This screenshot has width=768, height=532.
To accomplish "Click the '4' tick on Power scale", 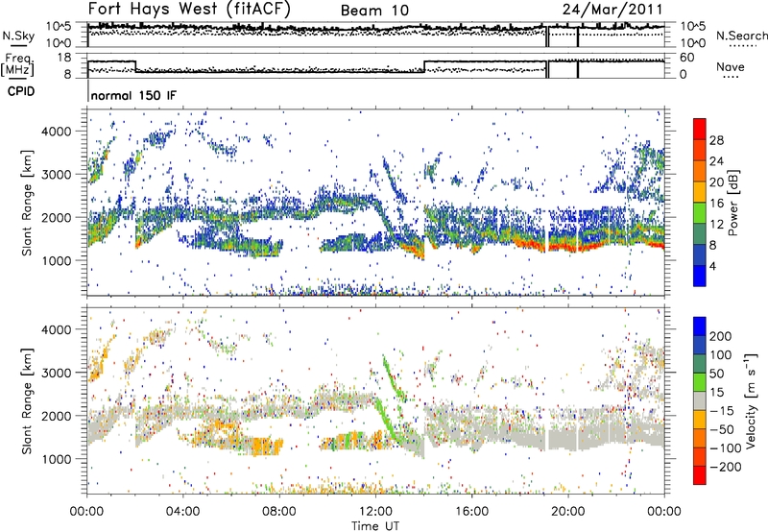I will pyautogui.click(x=713, y=266).
